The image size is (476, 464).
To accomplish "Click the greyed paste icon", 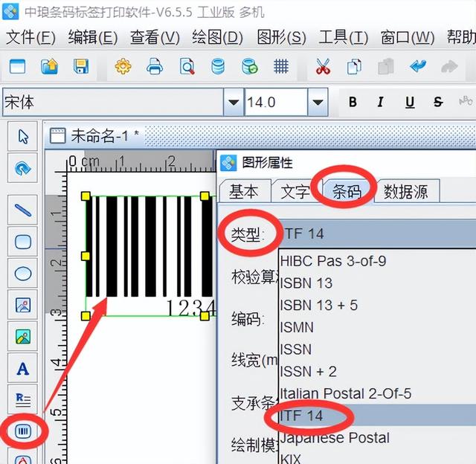I will [385, 66].
